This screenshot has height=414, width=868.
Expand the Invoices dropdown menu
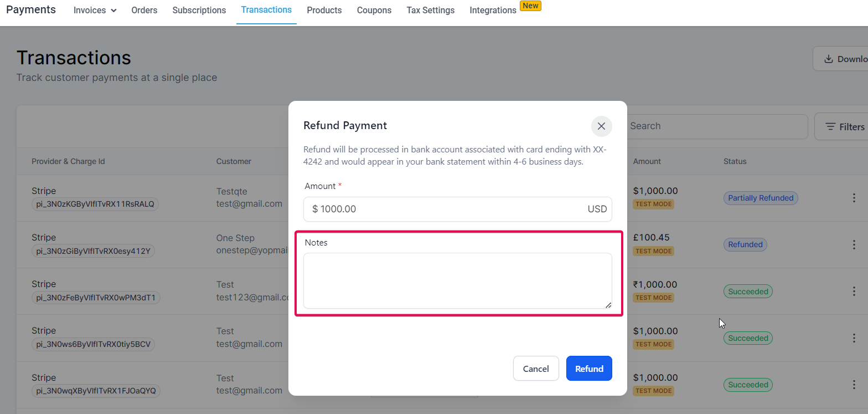95,10
